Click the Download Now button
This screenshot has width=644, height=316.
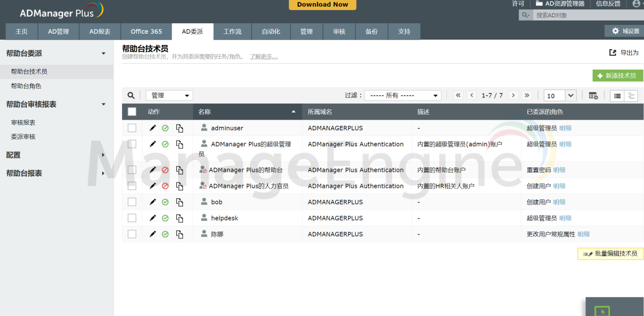[323, 5]
